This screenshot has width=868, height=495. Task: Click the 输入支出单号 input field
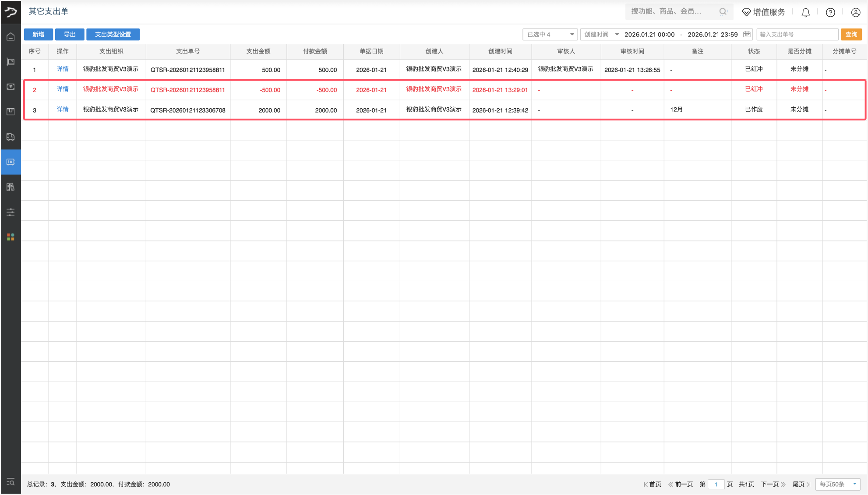coord(797,34)
